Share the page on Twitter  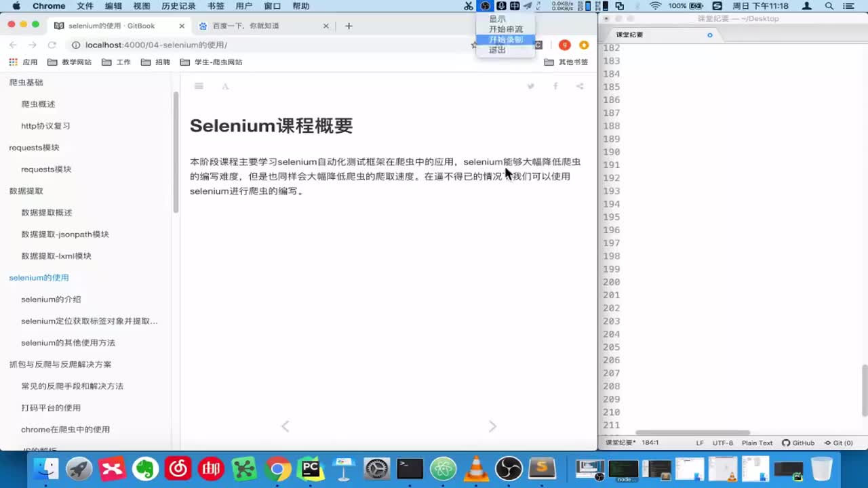(531, 86)
